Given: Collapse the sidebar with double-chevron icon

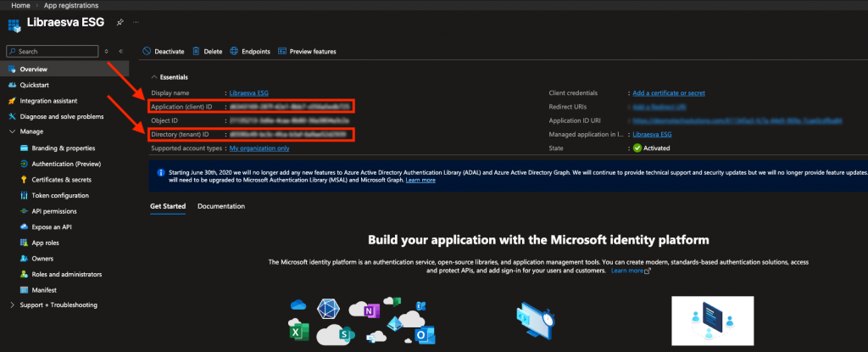Looking at the screenshot, I should pyautogui.click(x=120, y=51).
